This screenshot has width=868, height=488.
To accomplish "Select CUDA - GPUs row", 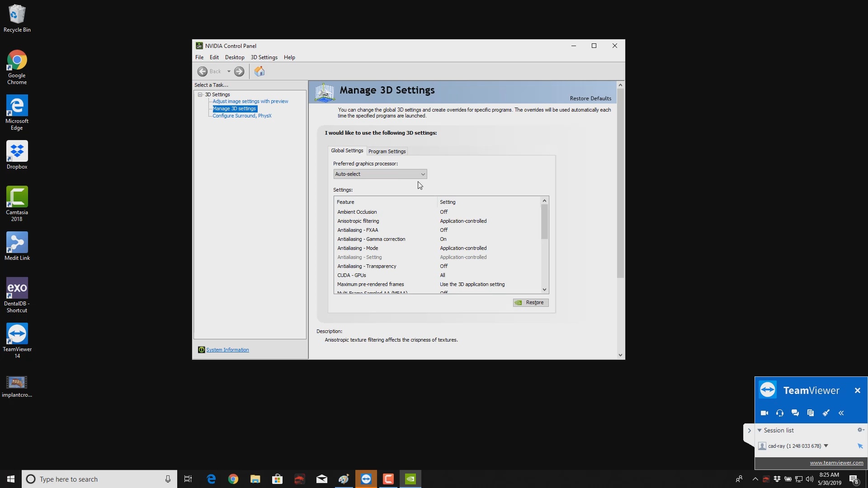I will (x=438, y=275).
